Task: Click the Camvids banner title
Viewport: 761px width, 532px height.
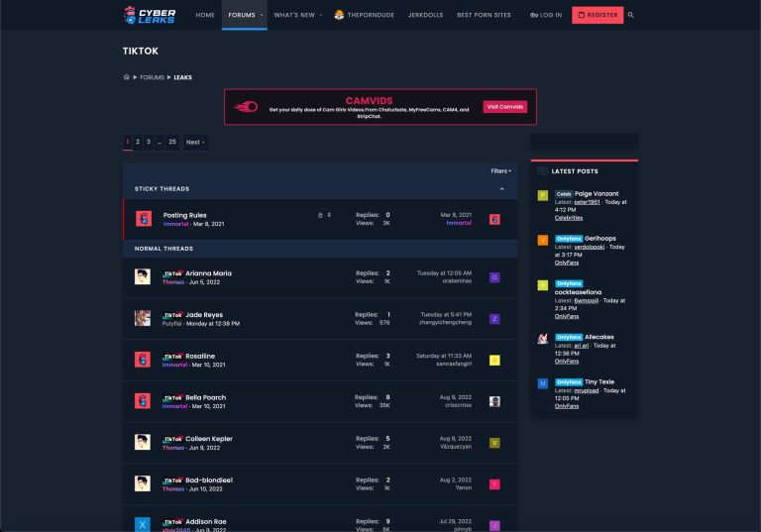Action: click(x=369, y=100)
